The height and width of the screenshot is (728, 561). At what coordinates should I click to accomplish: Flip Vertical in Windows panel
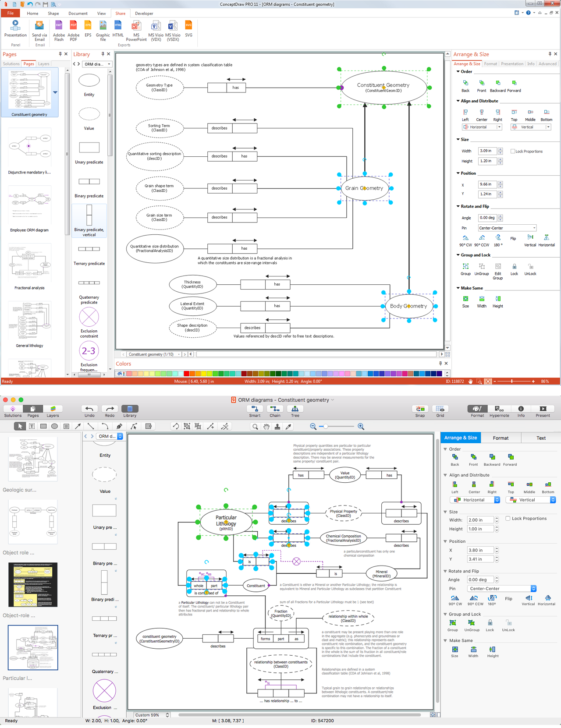coord(530,241)
